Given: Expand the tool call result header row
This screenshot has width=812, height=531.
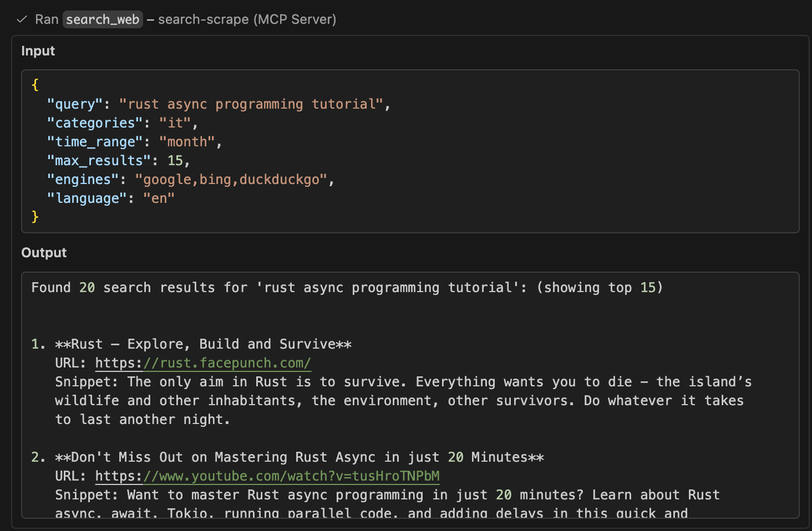Looking at the screenshot, I should pos(177,19).
